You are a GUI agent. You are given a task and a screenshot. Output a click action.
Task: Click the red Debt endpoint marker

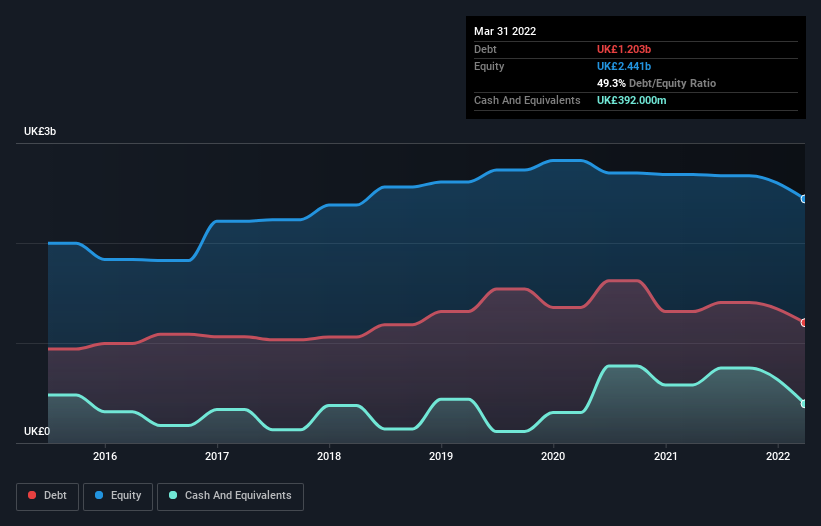coord(804,323)
